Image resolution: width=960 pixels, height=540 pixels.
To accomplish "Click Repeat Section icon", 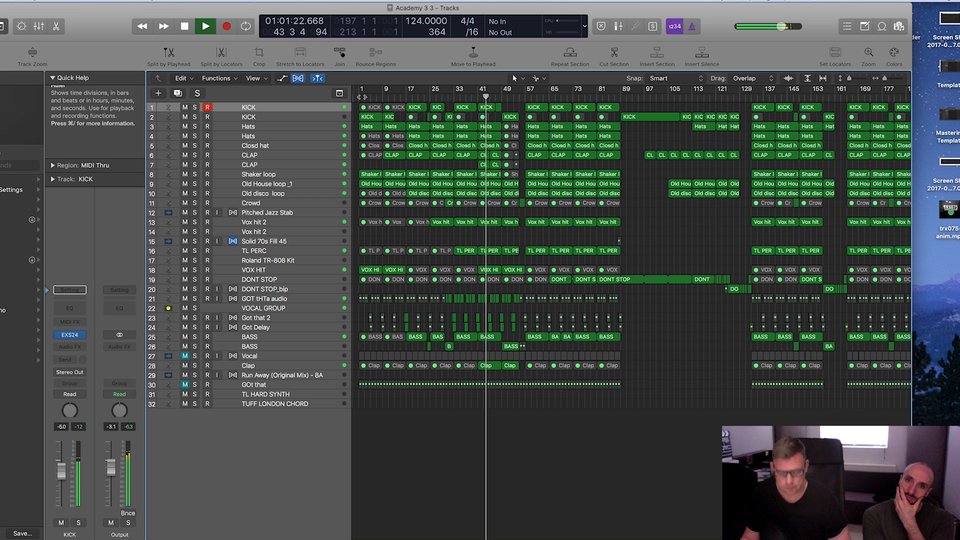I will [570, 53].
